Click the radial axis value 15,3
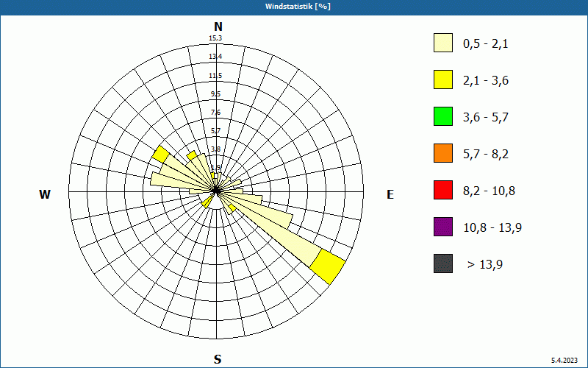Image resolution: width=588 pixels, height=368 pixels. click(215, 38)
